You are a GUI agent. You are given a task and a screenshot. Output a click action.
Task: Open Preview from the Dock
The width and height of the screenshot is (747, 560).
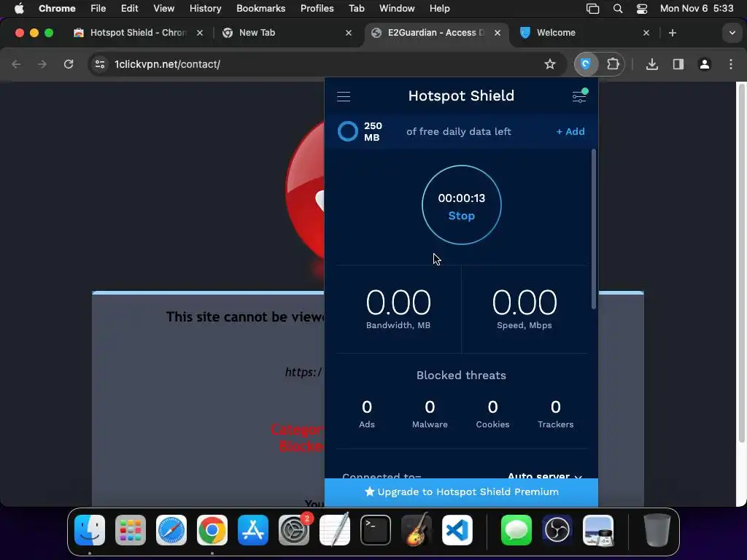pyautogui.click(x=598, y=530)
